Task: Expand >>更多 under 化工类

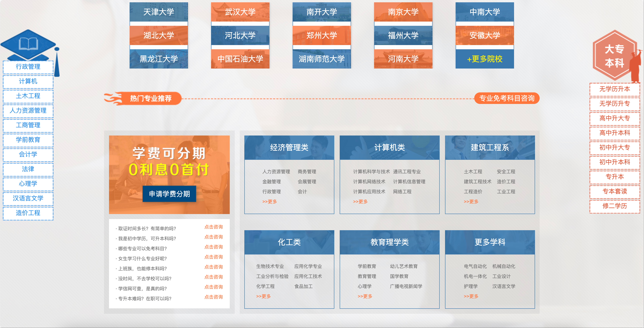Action: (x=264, y=296)
